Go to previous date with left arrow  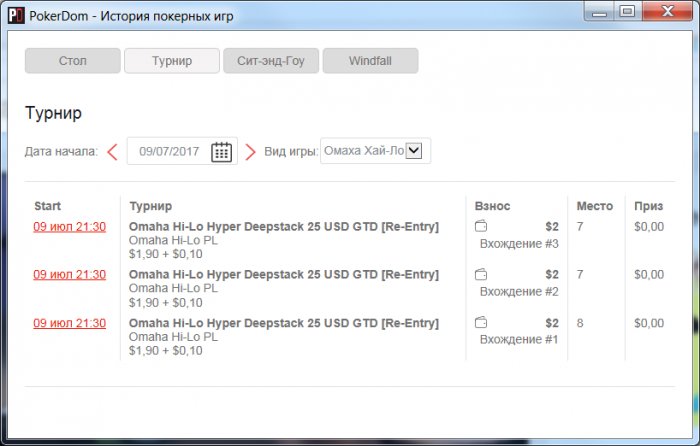[112, 152]
